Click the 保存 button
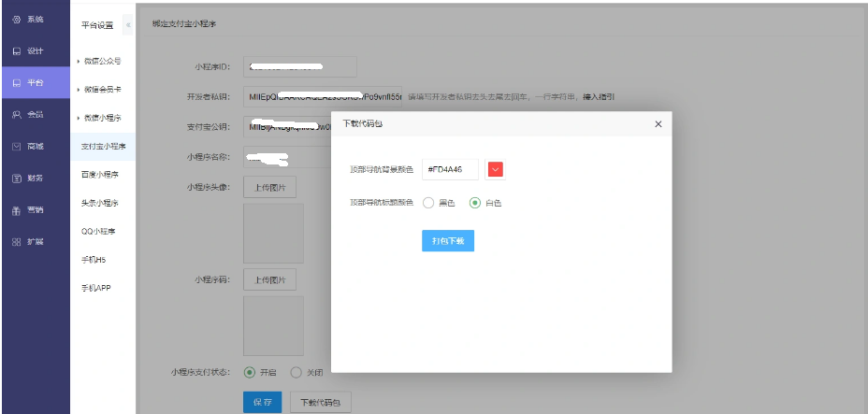 (262, 402)
